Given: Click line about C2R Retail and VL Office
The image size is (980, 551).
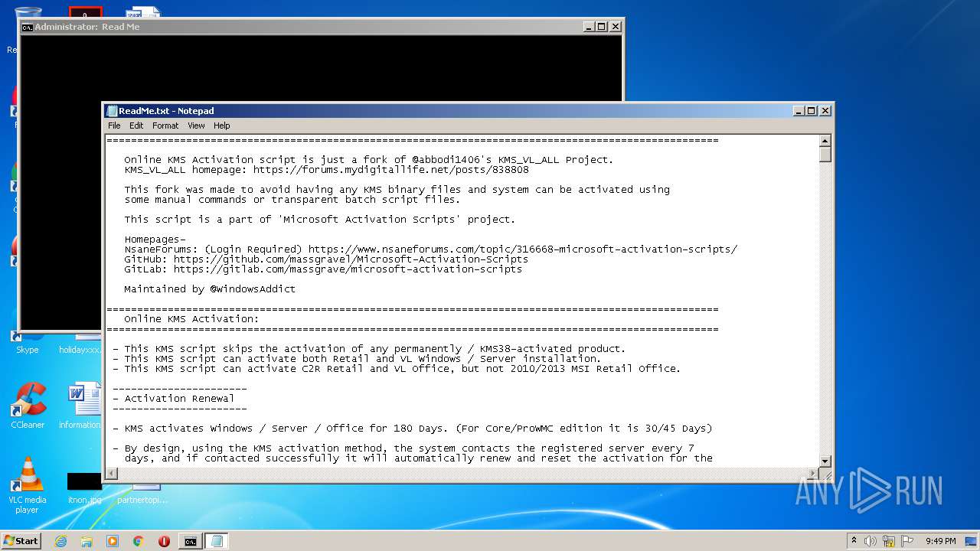Looking at the screenshot, I should (397, 369).
